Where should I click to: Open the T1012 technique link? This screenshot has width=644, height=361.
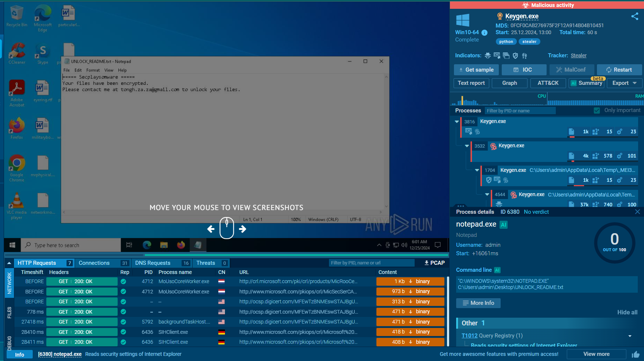pyautogui.click(x=469, y=336)
